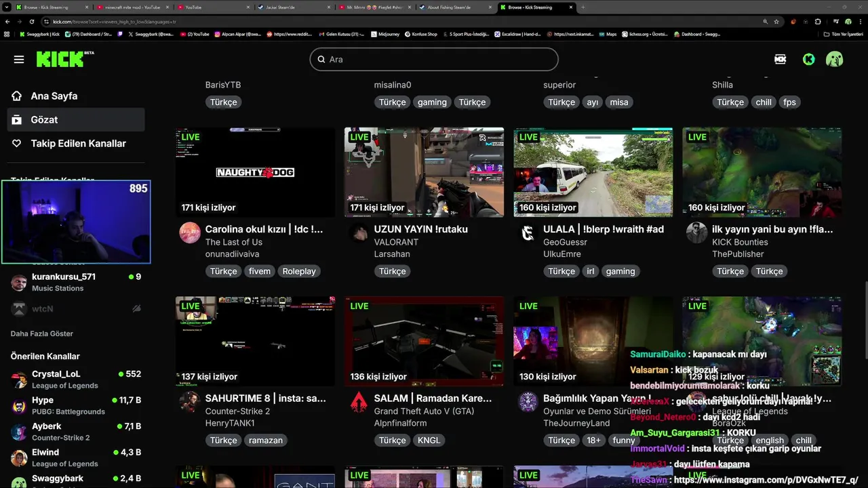Image resolution: width=868 pixels, height=488 pixels.
Task: Open the browser extensions puzzle icon
Action: click(818, 22)
